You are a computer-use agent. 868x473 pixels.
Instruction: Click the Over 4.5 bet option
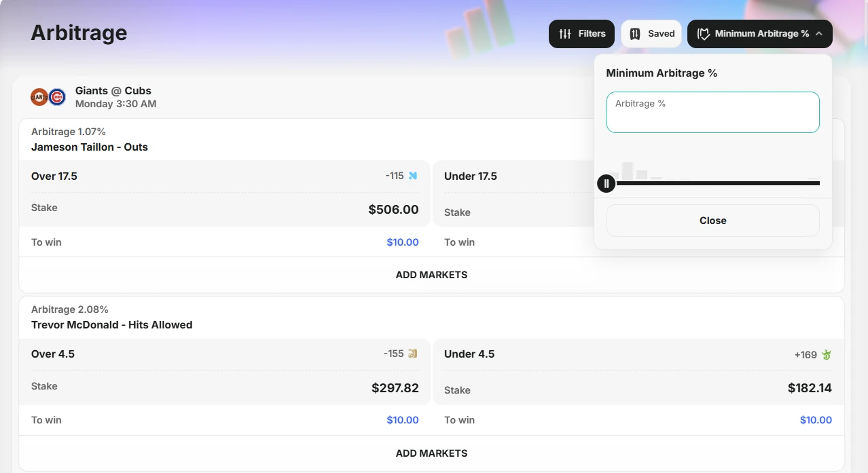[x=53, y=354]
